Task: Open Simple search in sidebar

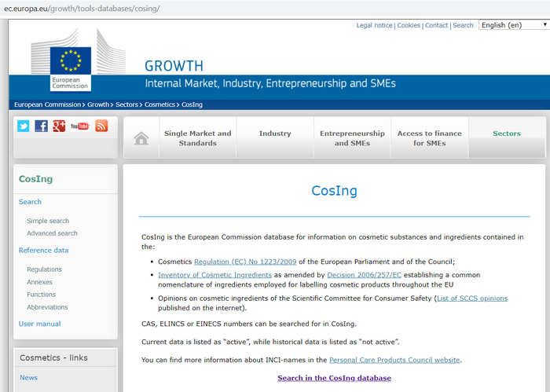Action: tap(48, 221)
